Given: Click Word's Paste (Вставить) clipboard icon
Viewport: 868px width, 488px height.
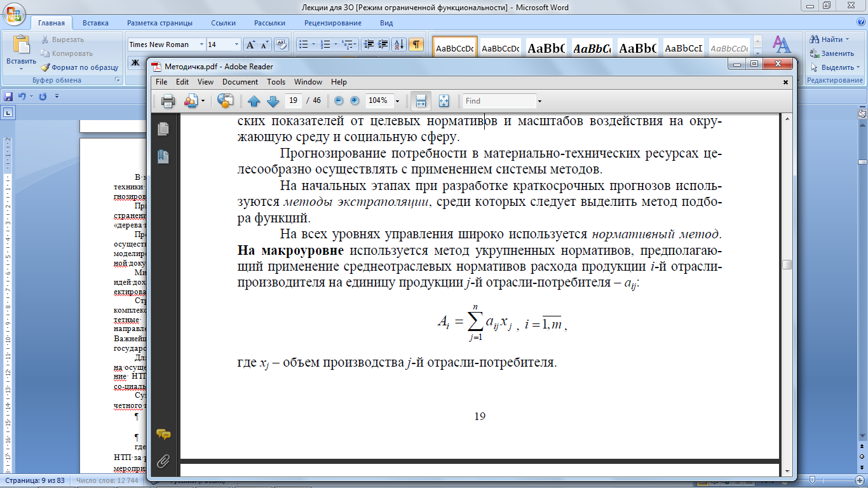Looking at the screenshot, I should pyautogui.click(x=21, y=44).
